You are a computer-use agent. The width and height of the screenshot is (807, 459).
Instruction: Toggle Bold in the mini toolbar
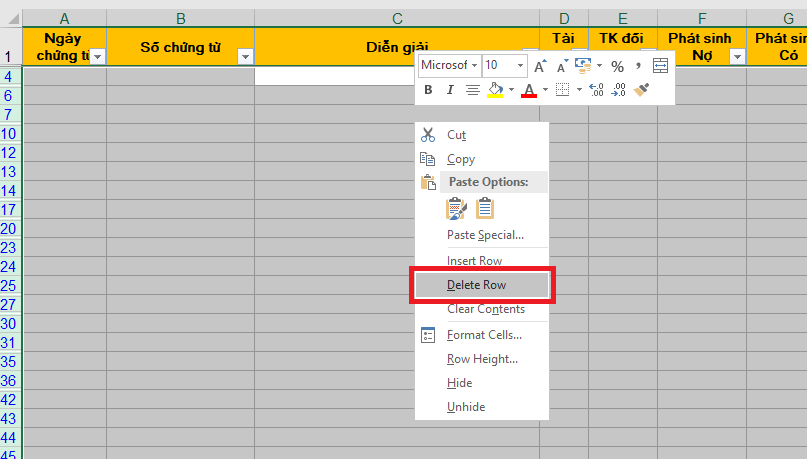428,90
